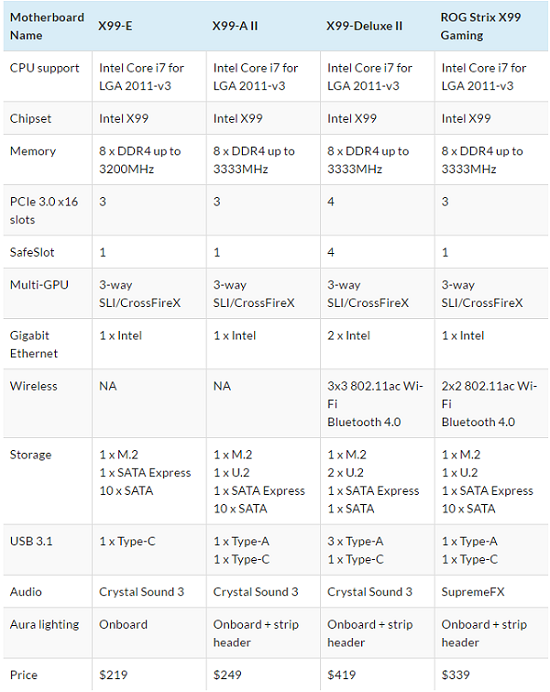Select the Memory row label
This screenshot has width=550, height=692.
tap(33, 151)
